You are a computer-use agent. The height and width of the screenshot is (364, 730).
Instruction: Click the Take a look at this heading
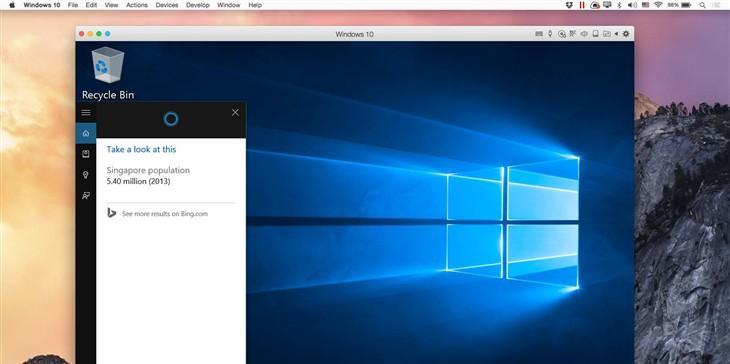click(141, 149)
